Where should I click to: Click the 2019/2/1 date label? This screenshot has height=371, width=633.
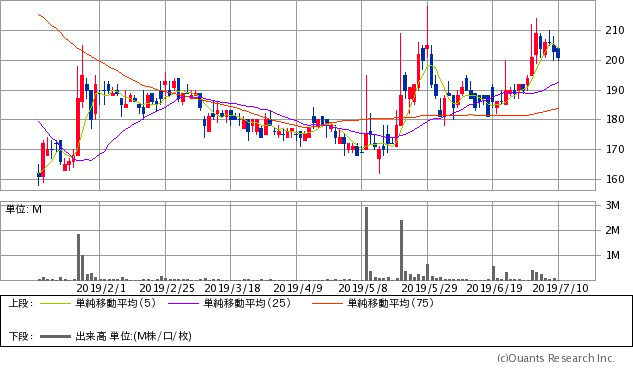click(x=101, y=288)
